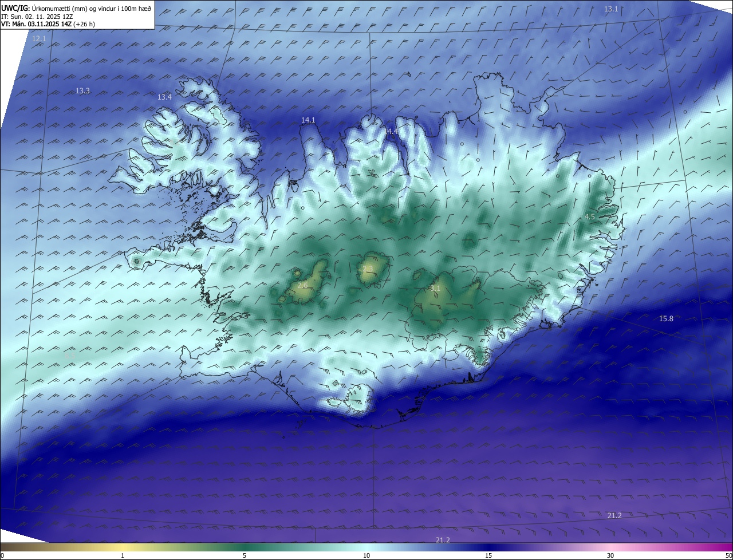This screenshot has width=733, height=560.
Task: Click the "13.4" value label
Action: tap(164, 97)
